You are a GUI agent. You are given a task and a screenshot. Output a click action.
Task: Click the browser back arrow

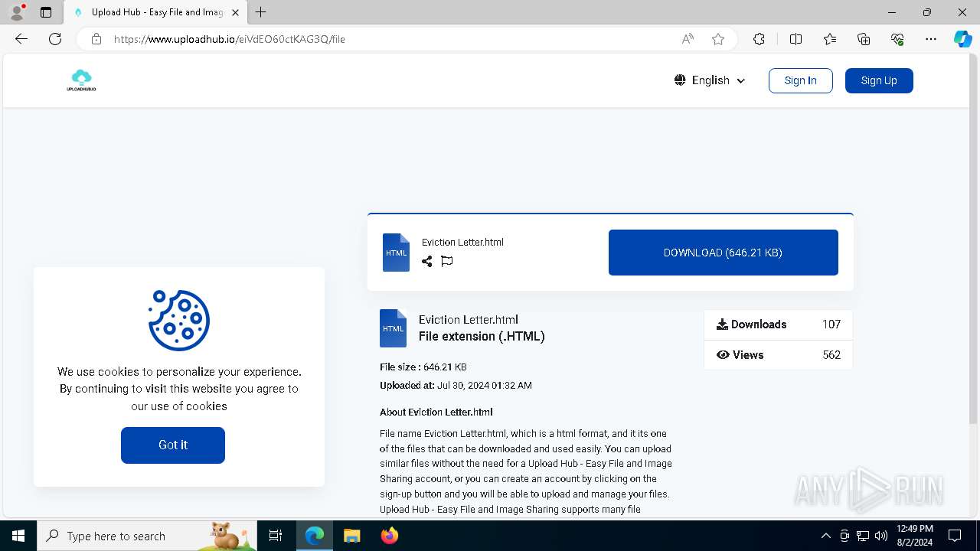coord(21,39)
